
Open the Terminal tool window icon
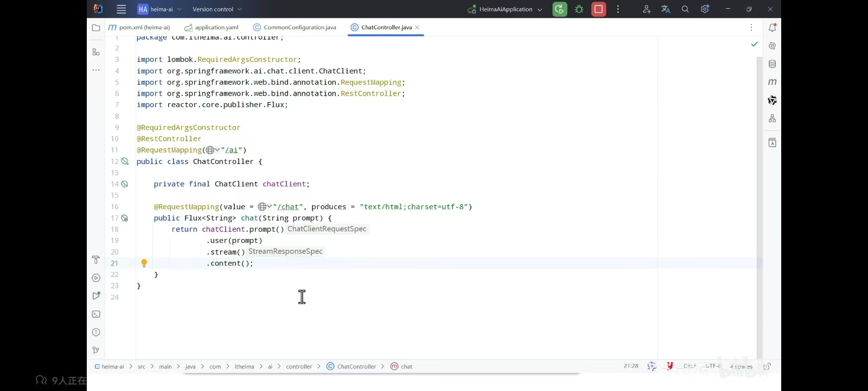coord(96,314)
